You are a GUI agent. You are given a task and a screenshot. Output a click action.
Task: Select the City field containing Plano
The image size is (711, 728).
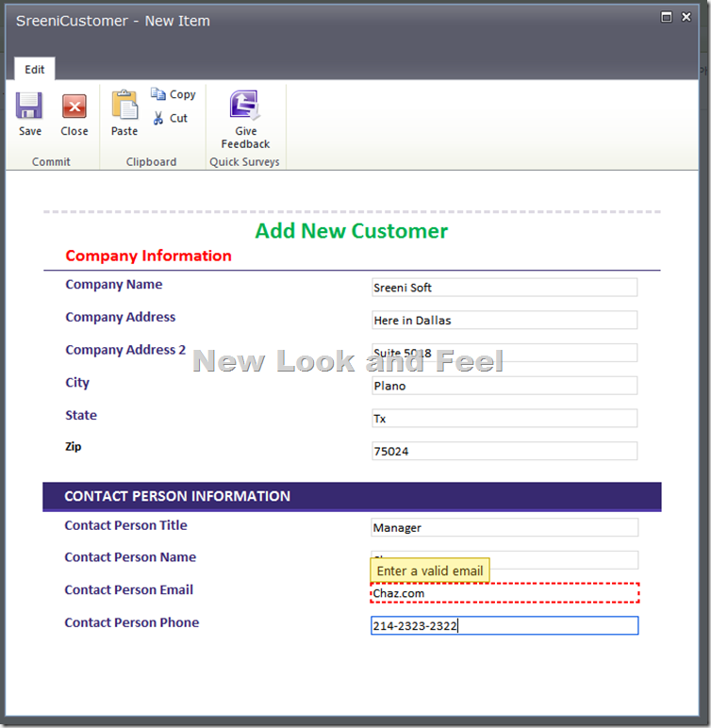click(504, 386)
